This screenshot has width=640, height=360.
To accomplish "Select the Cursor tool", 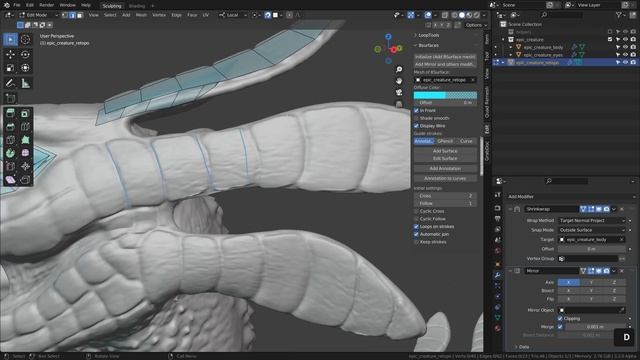I will pos(25,40).
